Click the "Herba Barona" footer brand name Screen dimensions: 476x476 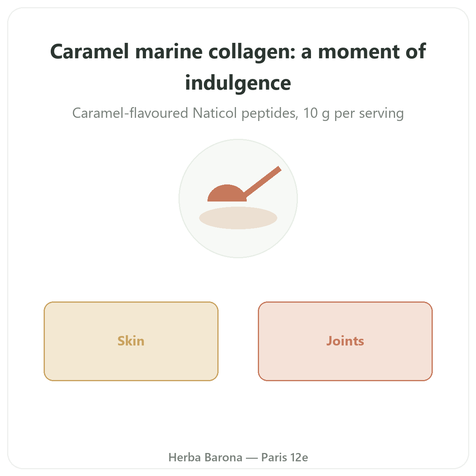[205, 457]
